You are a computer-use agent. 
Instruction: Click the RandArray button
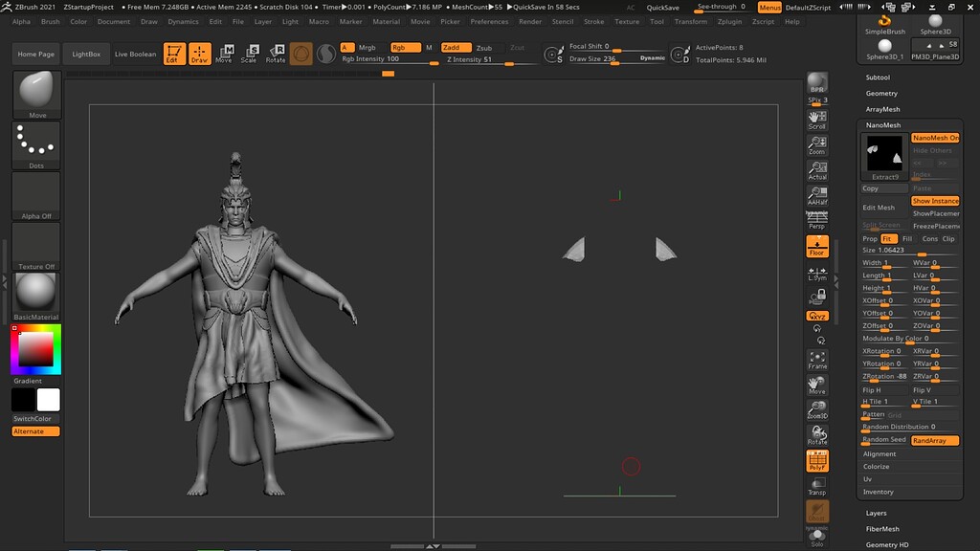[934, 440]
